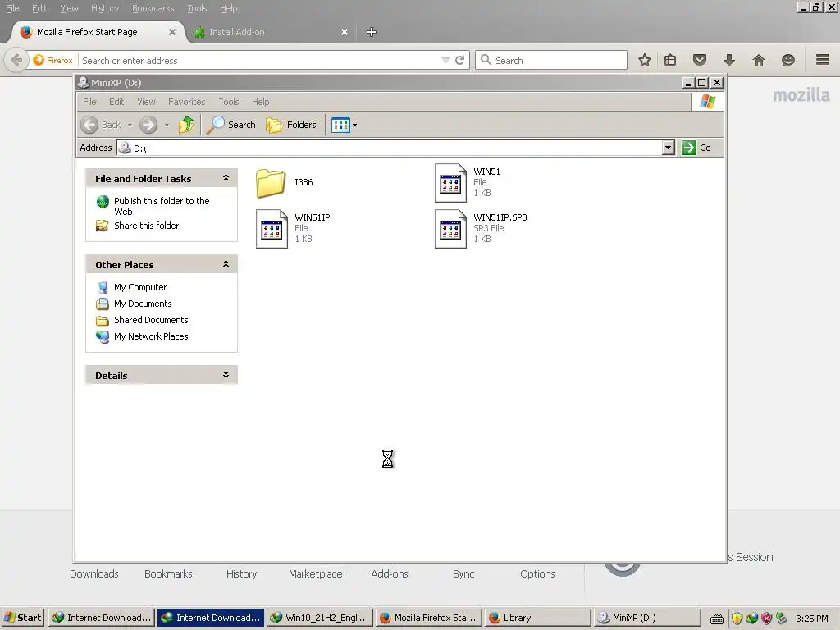Open My Network Places link

151,336
